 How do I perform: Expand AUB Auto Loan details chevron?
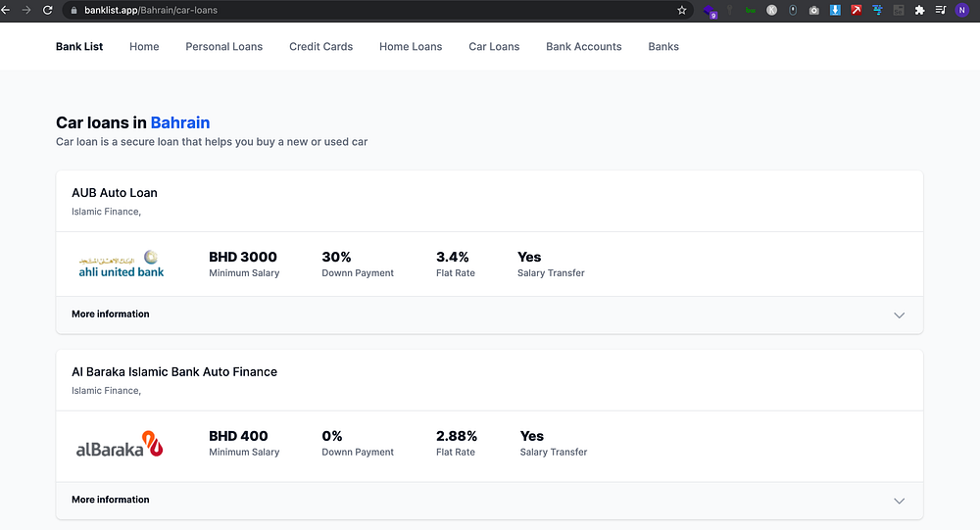tap(900, 315)
